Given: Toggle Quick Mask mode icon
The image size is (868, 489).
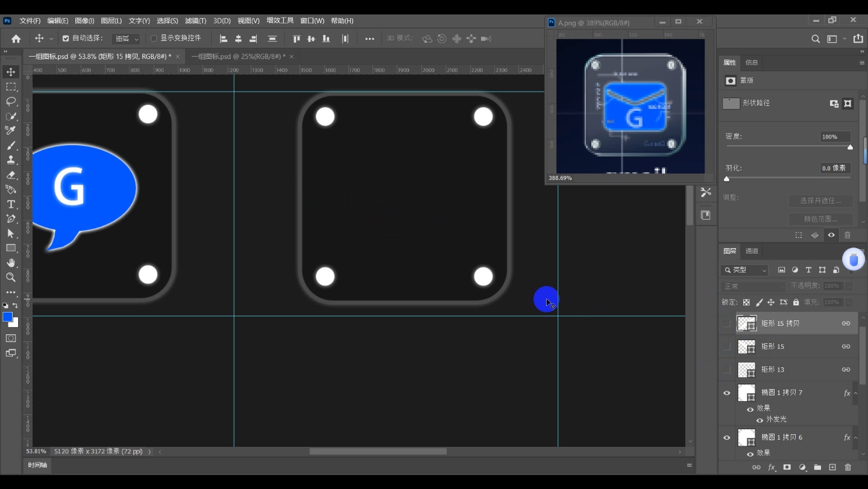Looking at the screenshot, I should pyautogui.click(x=11, y=338).
